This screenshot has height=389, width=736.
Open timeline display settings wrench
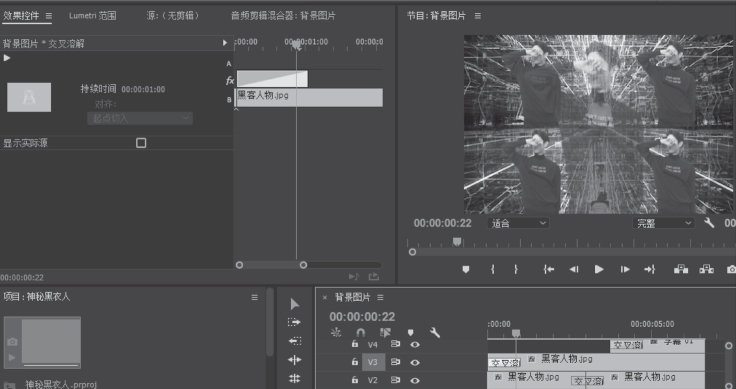pyautogui.click(x=435, y=333)
